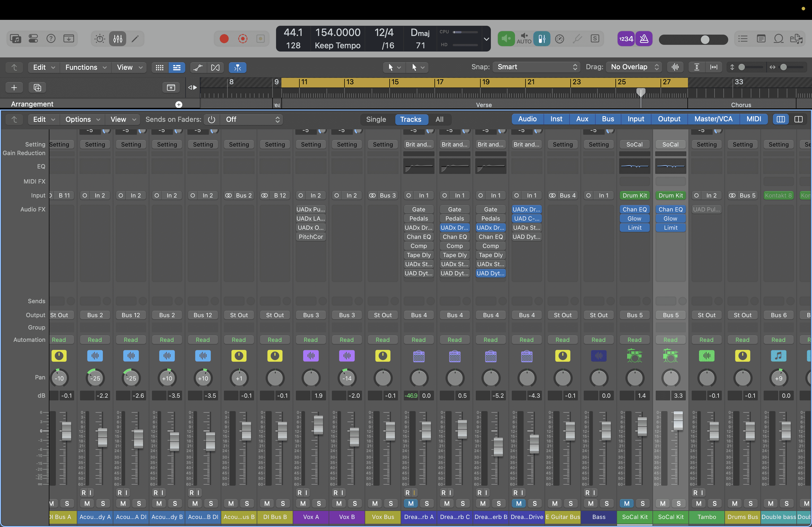Image resolution: width=812 pixels, height=527 pixels.
Task: Unmute the Drea...rb A channel
Action: coord(411,503)
